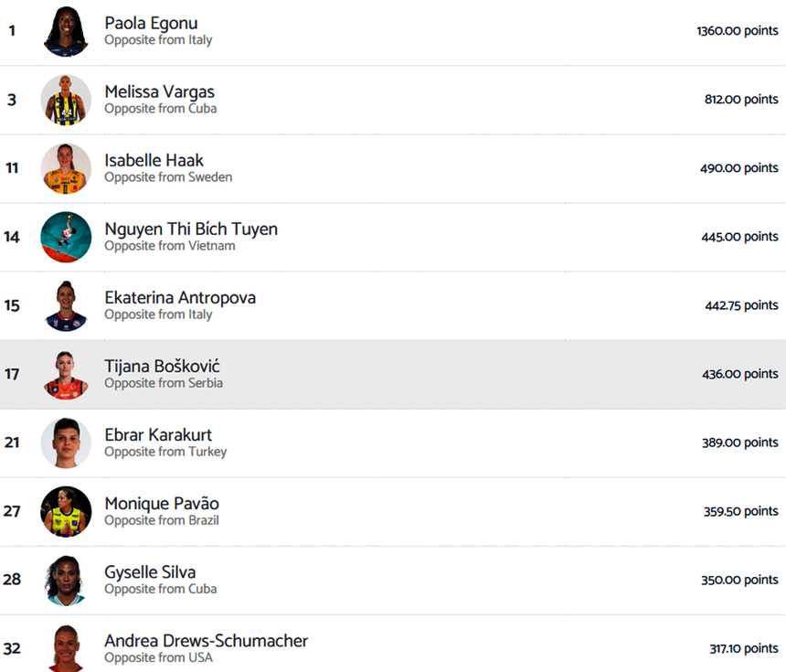
Task: Select Nguyen Thi Bích Tuyen's teal avatar
Action: (x=66, y=237)
